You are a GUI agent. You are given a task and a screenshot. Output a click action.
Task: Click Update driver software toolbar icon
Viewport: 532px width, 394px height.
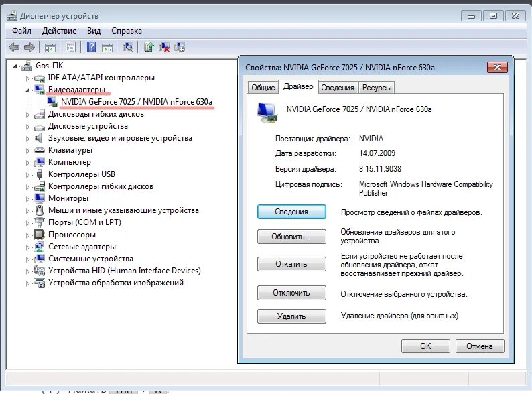[x=149, y=47]
